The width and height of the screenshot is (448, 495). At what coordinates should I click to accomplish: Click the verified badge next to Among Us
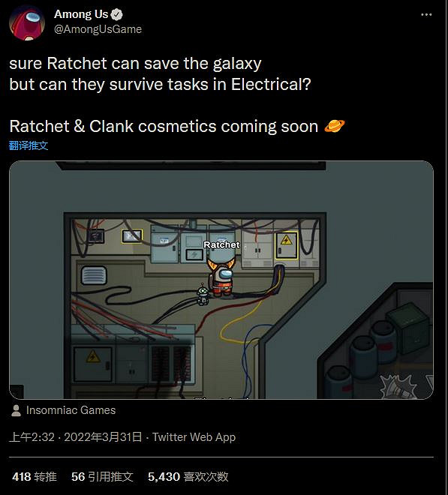point(117,14)
